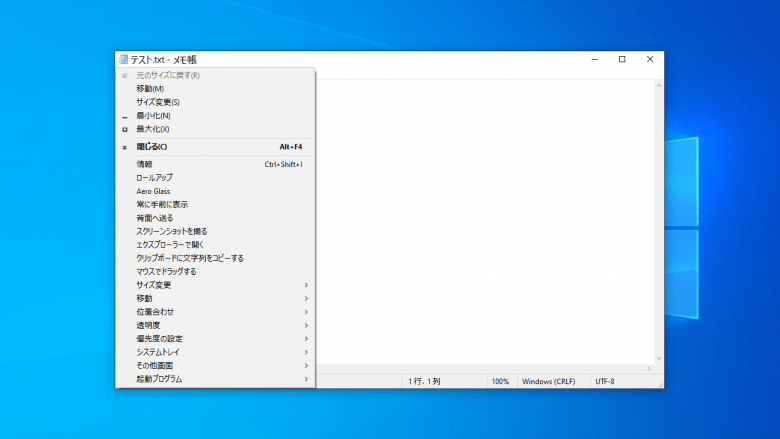The width and height of the screenshot is (780, 439).
Task: Select クリップボードに文字列をコピーする entry
Action: pos(215,258)
